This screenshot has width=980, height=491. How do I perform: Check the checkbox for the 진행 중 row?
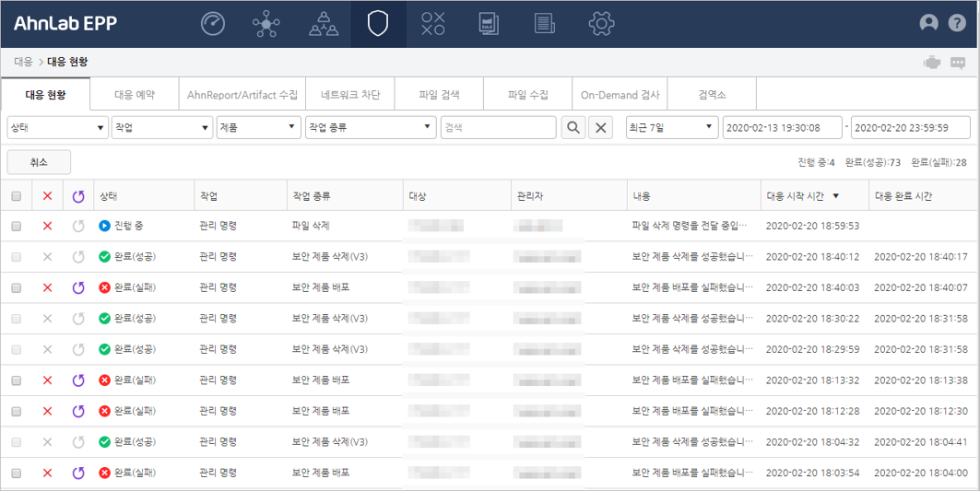pos(16,226)
